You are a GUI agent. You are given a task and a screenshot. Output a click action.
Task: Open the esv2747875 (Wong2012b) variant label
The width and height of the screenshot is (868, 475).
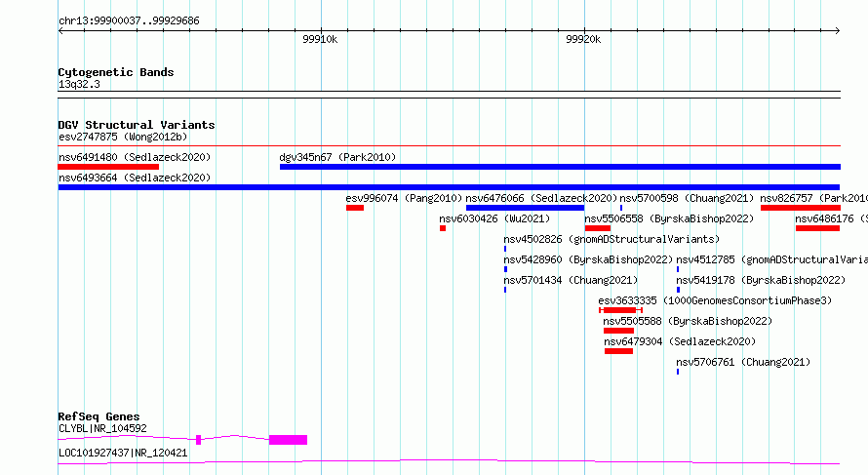(123, 137)
